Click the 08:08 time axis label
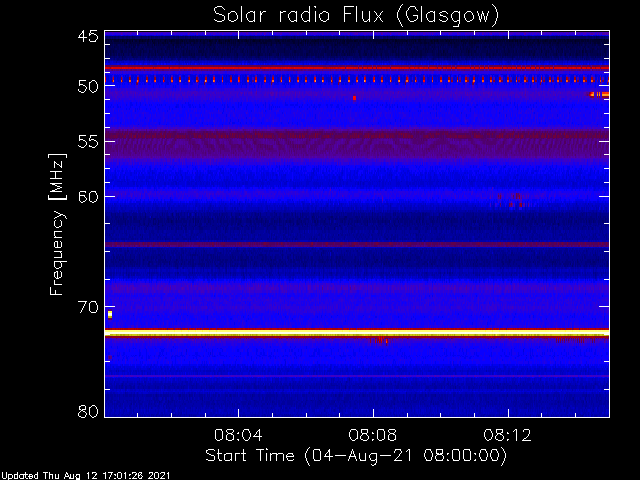Image resolution: width=640 pixels, height=480 pixels. point(373,435)
